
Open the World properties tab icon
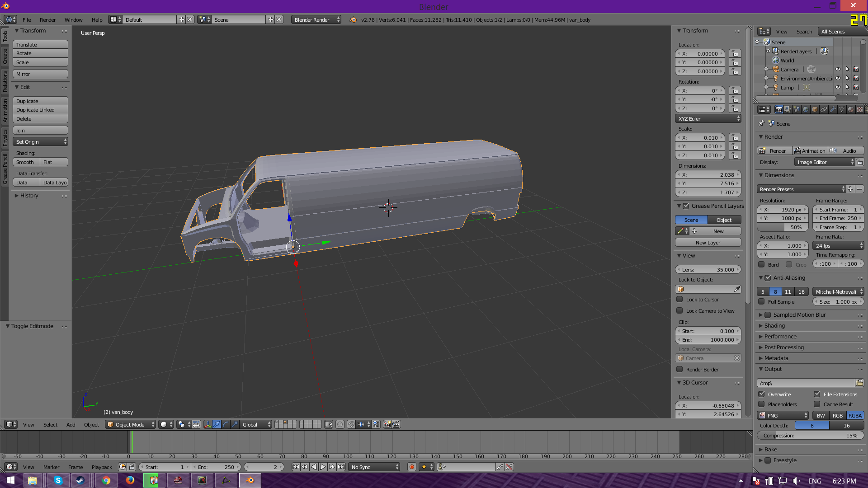pos(806,109)
